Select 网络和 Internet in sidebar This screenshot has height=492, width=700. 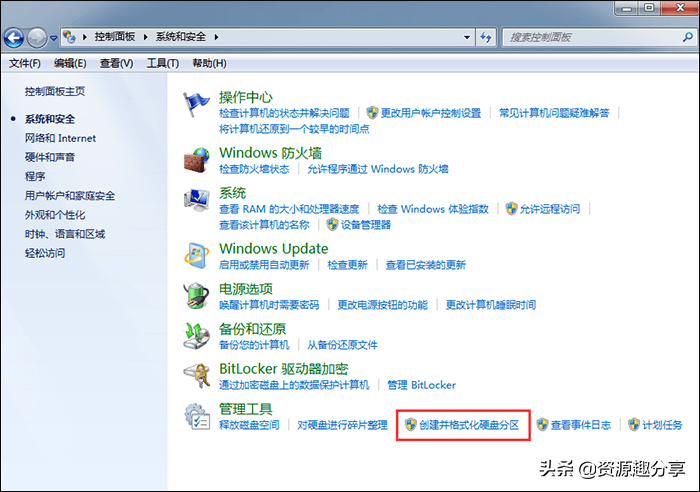coord(60,138)
